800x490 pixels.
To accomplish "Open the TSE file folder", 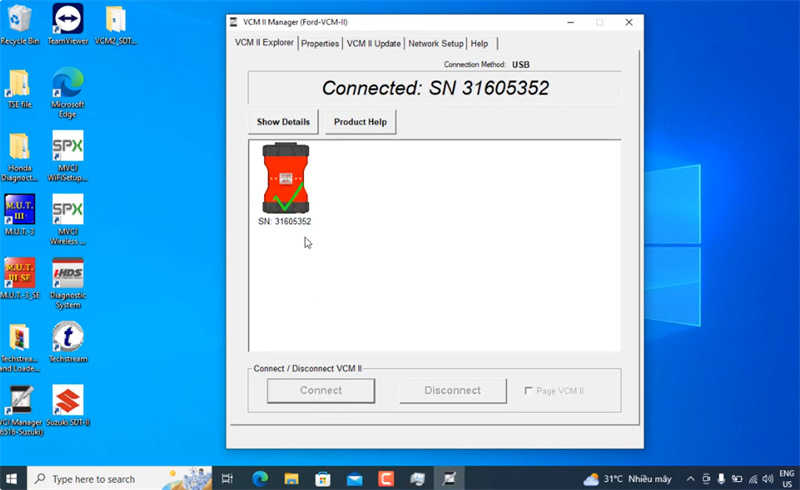I will tap(19, 89).
